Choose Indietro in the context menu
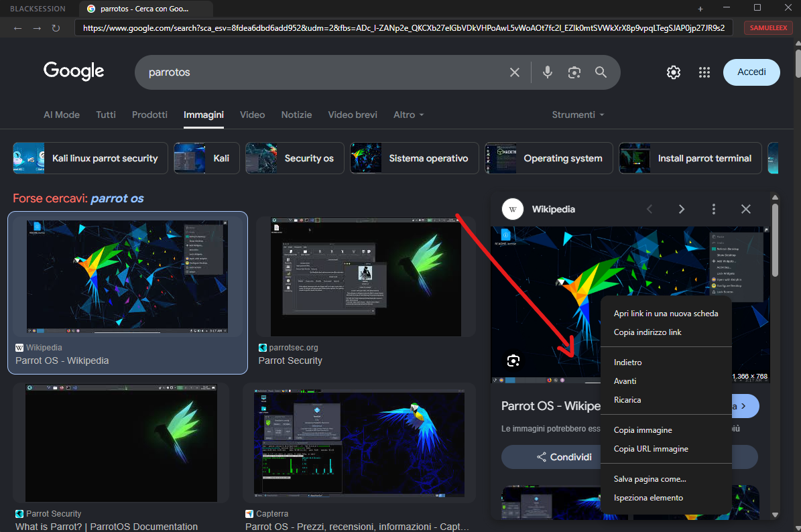 (x=666, y=362)
